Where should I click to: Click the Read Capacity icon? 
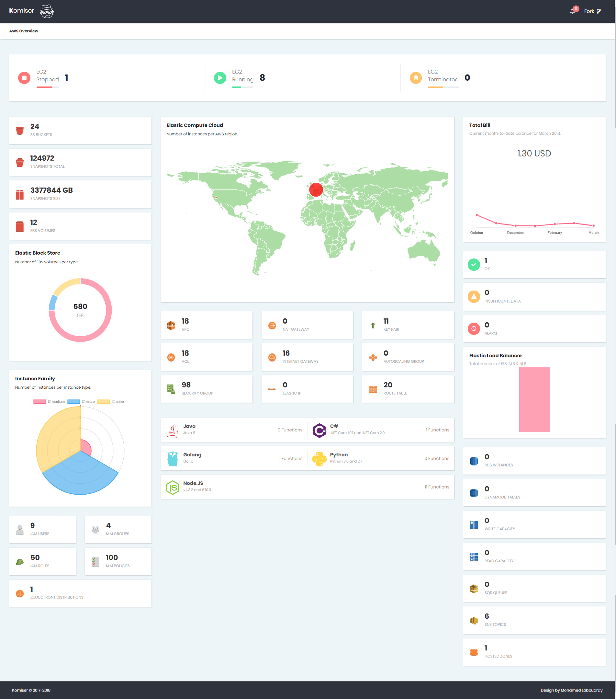click(x=474, y=557)
